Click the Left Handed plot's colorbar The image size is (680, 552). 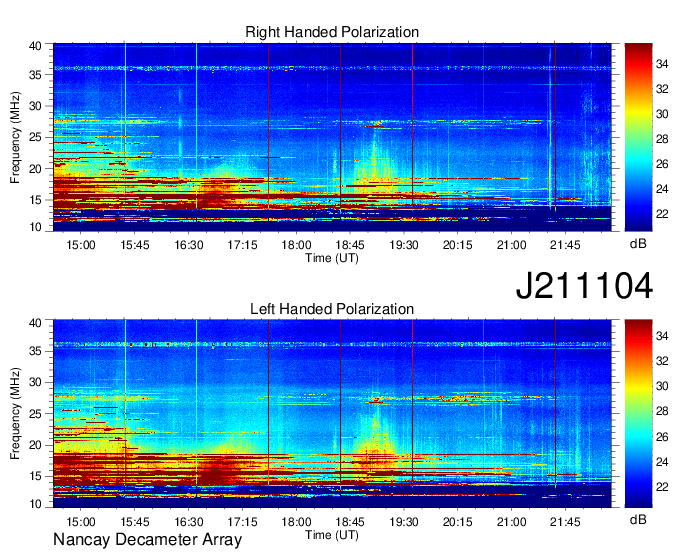point(638,414)
